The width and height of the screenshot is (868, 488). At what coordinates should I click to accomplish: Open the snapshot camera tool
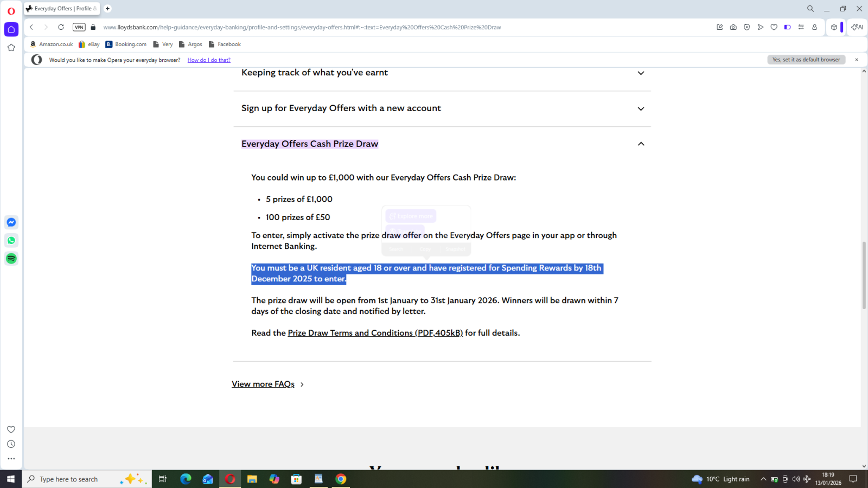point(733,27)
